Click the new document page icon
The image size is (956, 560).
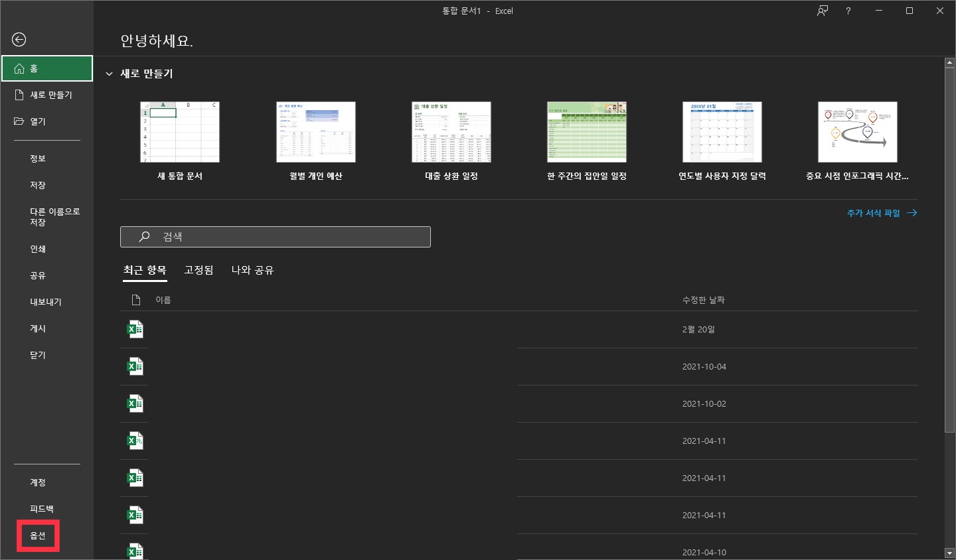[x=19, y=95]
